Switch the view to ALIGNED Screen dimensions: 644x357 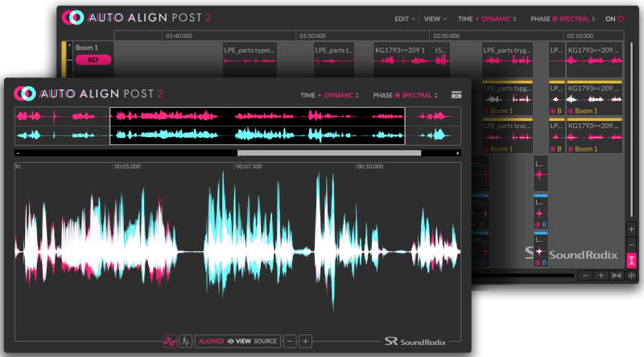point(211,341)
